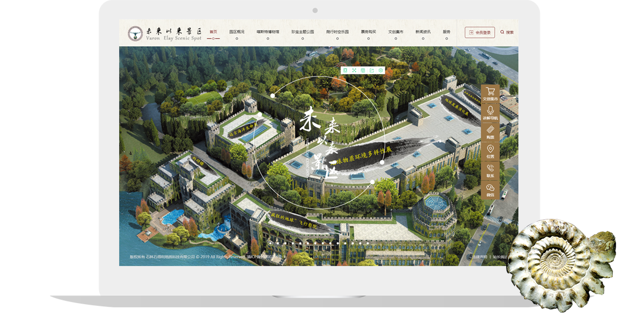Select the 首页 navigation tab
The image size is (644, 324).
click(213, 32)
